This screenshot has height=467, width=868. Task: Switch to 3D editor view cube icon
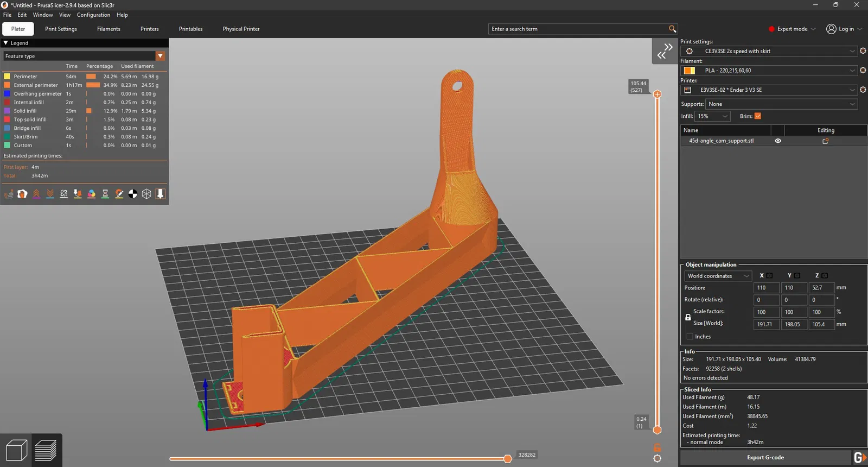pyautogui.click(x=16, y=451)
